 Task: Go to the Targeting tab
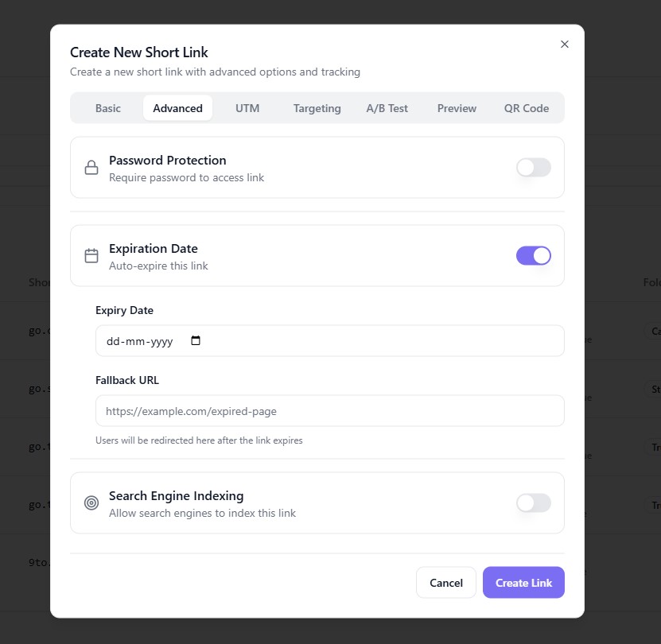317,108
